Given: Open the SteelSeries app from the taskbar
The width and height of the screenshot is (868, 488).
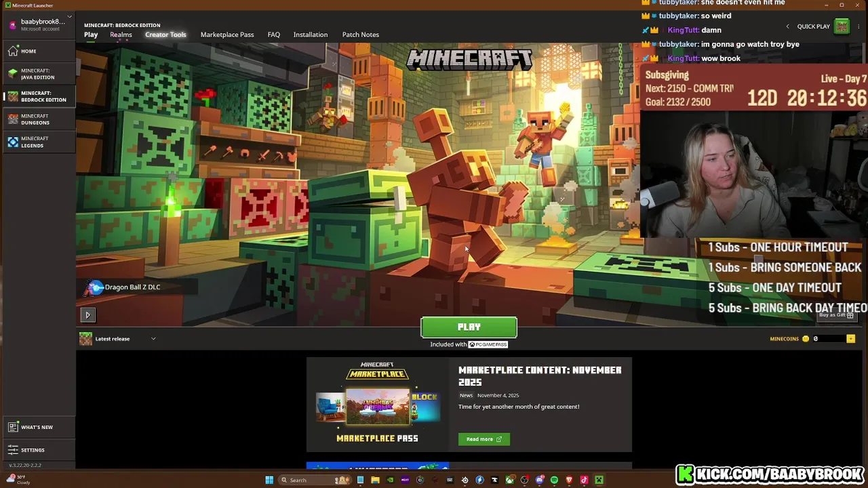Looking at the screenshot, I should (465, 480).
